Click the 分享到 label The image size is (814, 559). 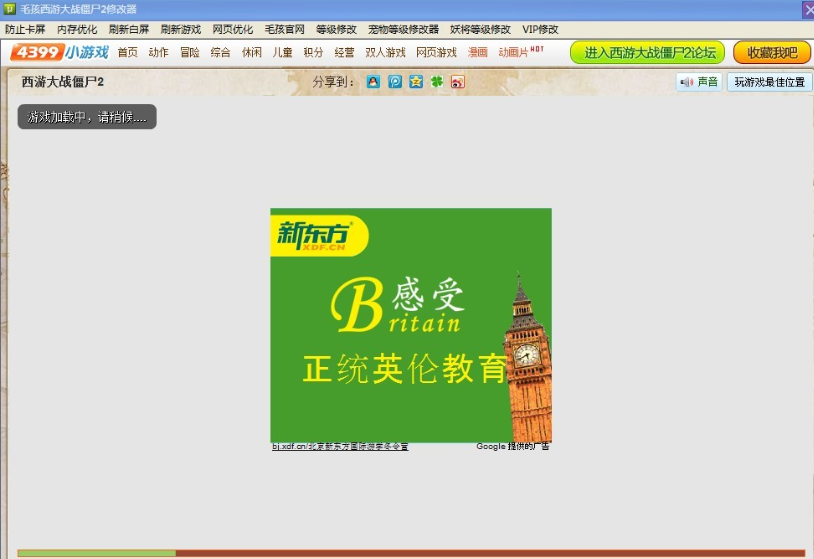[x=333, y=82]
